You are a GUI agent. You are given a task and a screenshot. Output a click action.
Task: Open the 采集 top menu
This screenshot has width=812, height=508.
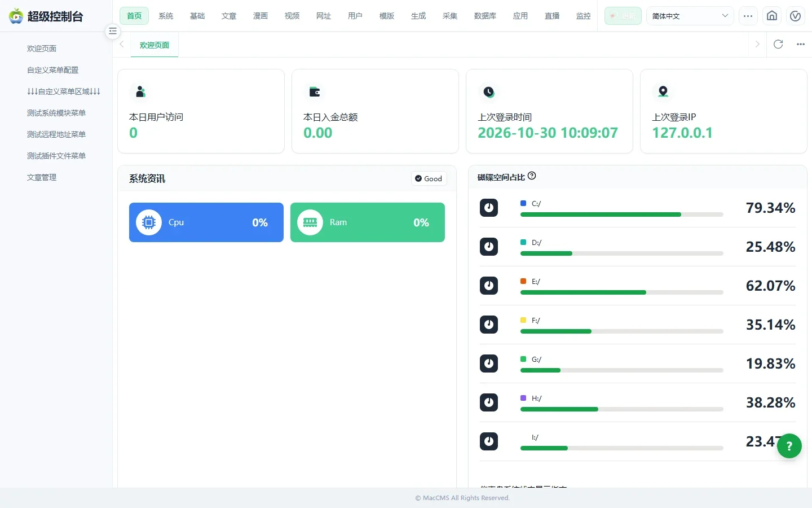point(450,16)
